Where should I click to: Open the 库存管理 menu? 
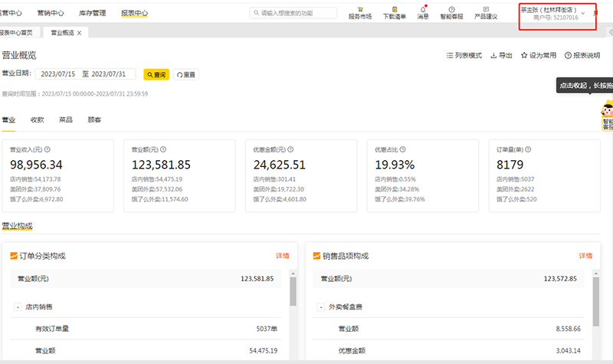(92, 13)
